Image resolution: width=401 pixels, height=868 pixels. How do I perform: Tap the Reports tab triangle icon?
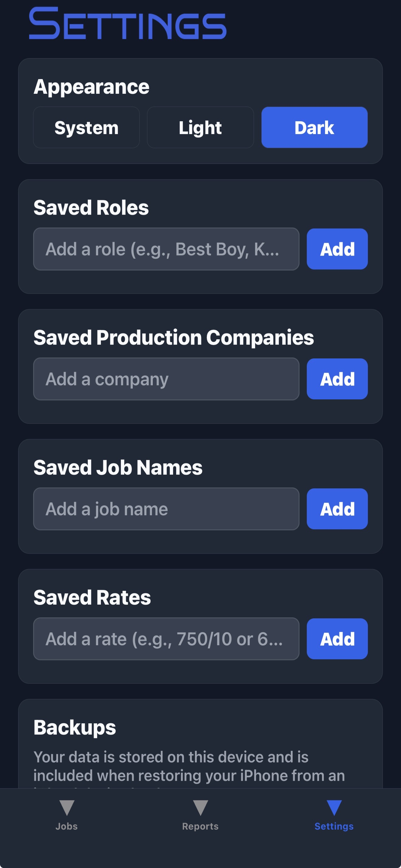pos(200,808)
